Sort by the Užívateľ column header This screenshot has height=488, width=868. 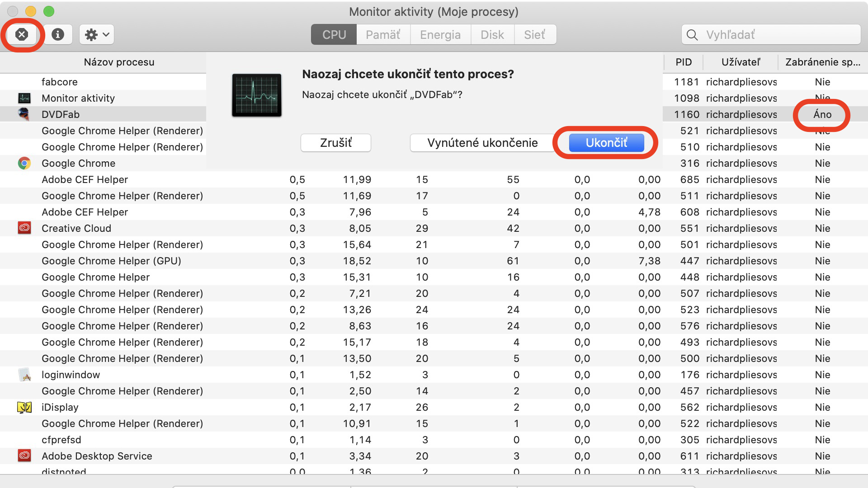click(x=741, y=62)
